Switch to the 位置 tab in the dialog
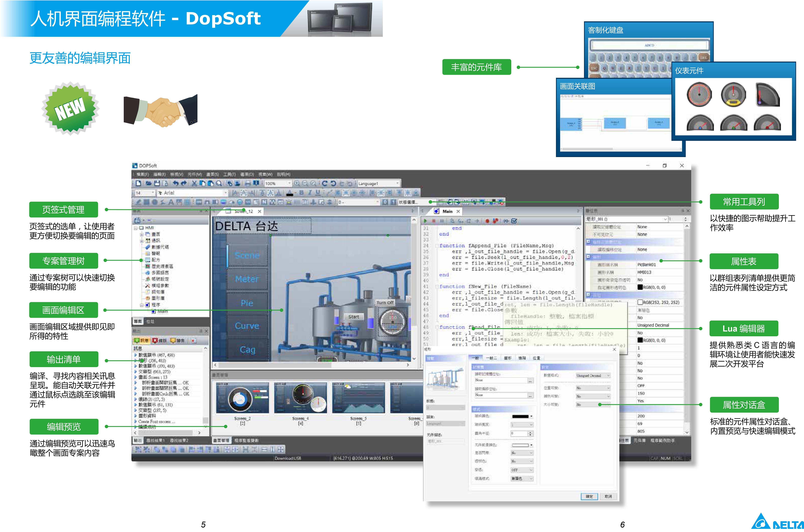Viewport: 804px width, 532px height. click(536, 358)
